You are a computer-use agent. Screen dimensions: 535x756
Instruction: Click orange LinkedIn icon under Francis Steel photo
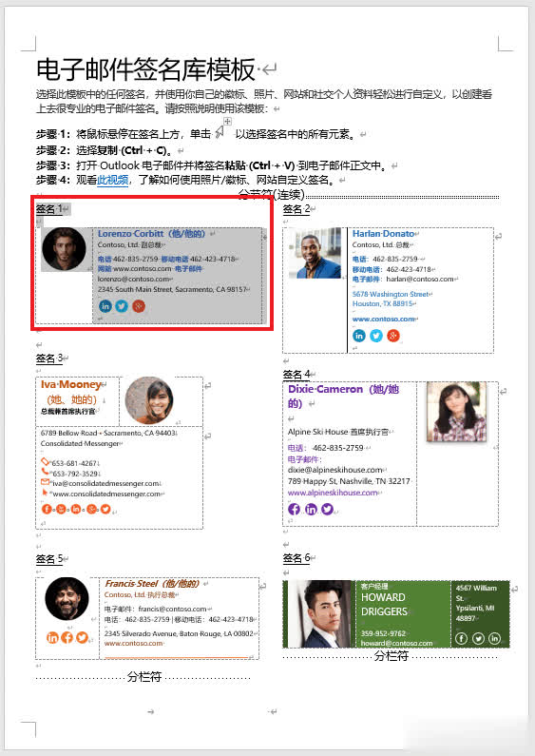(52, 637)
